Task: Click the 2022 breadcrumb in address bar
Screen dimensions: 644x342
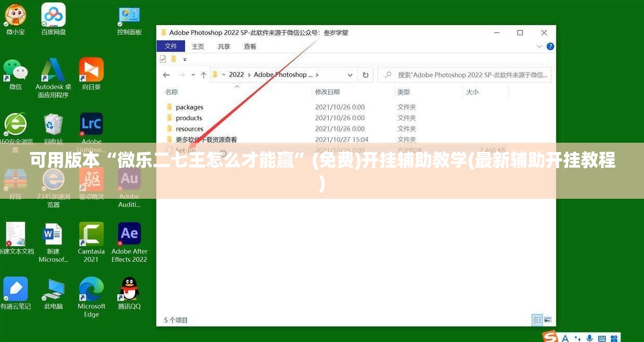Action: 236,75
